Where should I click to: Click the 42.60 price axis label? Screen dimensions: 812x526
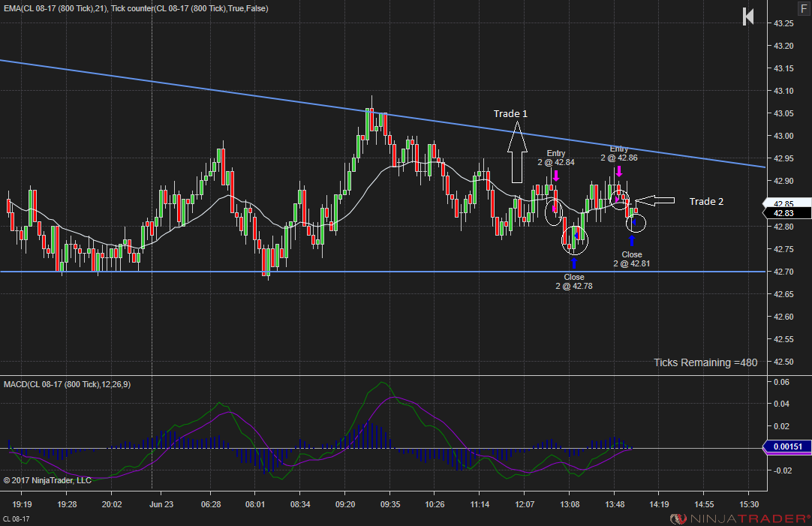[783, 317]
